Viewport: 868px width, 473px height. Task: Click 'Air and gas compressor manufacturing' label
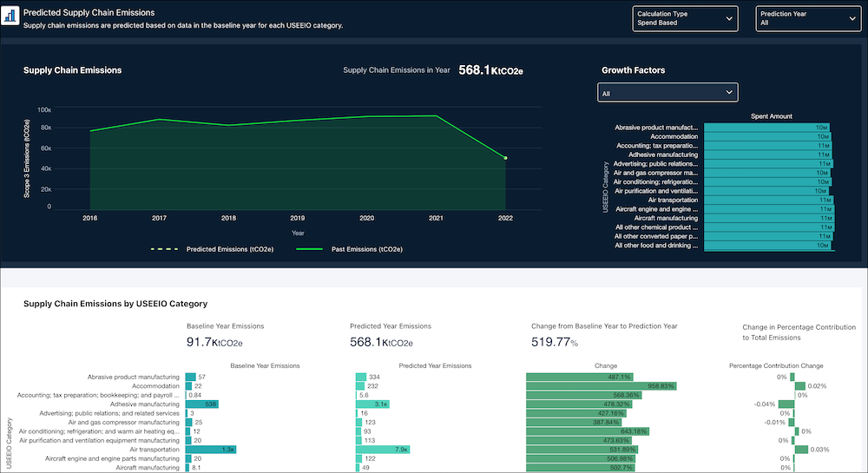coord(124,423)
